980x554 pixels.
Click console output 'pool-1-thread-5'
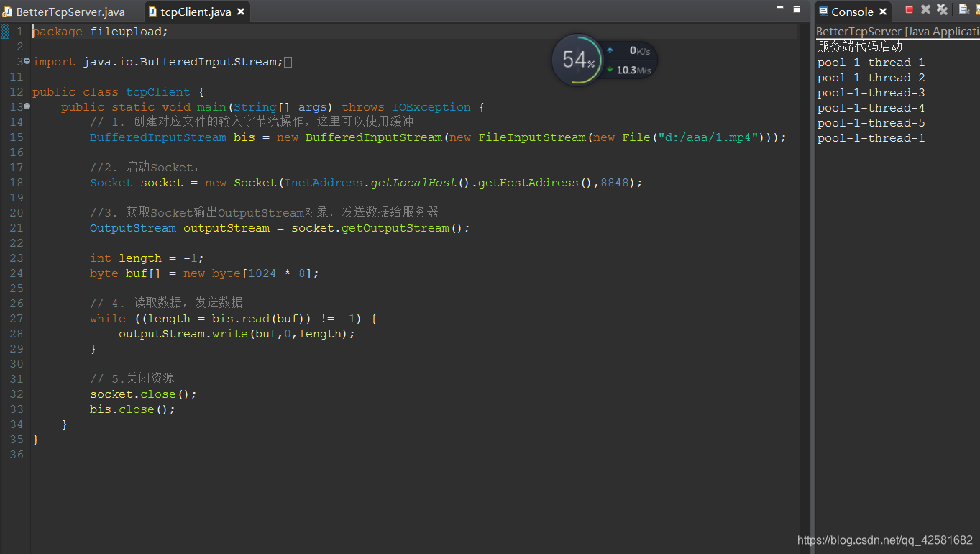click(x=871, y=123)
